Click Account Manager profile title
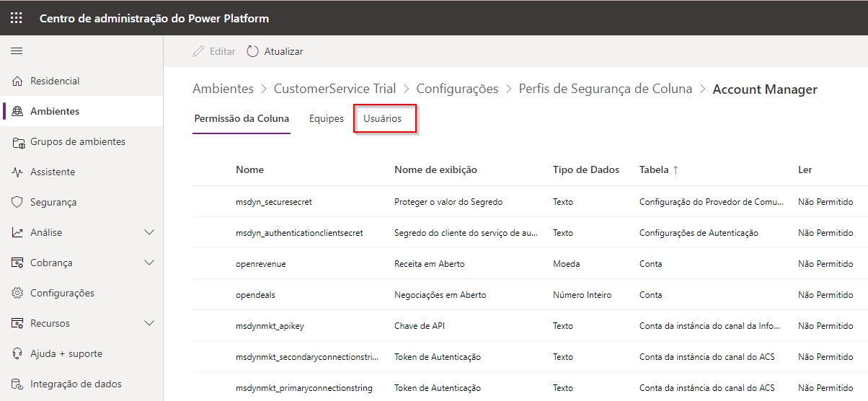This screenshot has width=868, height=401. coord(765,89)
